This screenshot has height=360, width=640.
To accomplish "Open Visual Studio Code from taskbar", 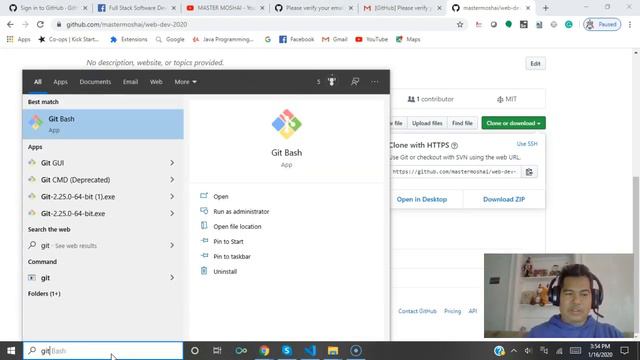I will click(x=310, y=351).
